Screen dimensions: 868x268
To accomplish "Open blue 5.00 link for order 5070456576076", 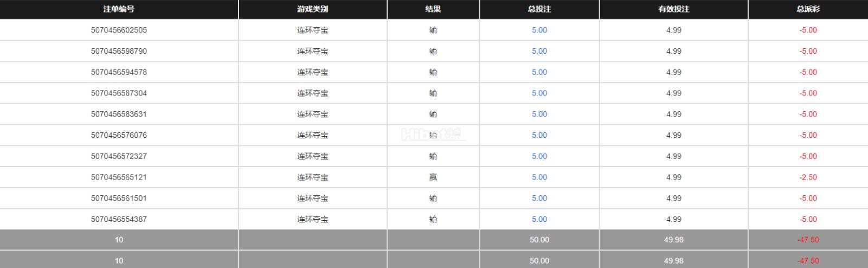I will [539, 135].
